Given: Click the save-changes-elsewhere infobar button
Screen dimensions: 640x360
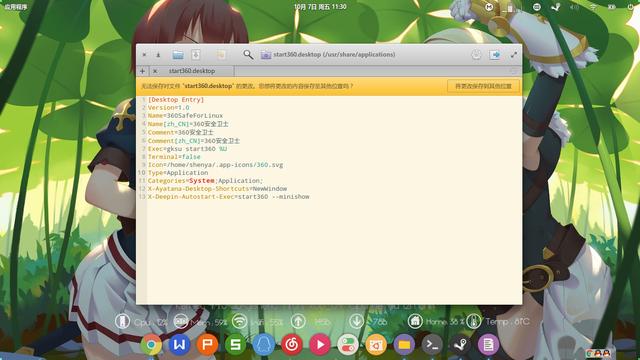Looking at the screenshot, I should point(483,86).
